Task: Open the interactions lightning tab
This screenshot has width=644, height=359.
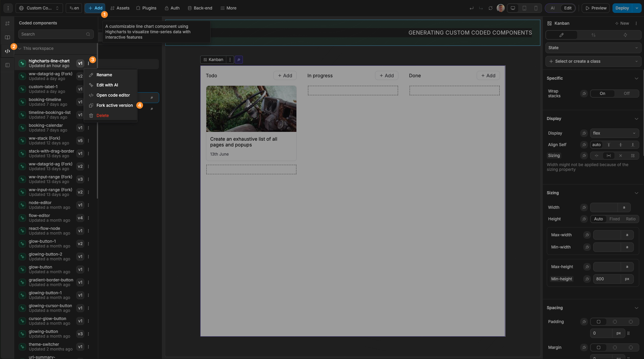Action: [x=625, y=35]
